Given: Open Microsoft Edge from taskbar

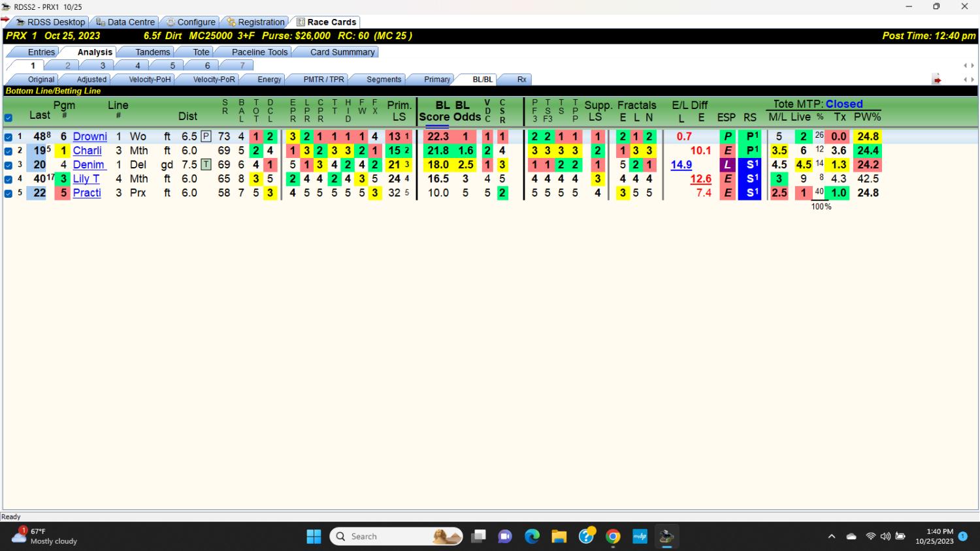Looking at the screenshot, I should click(x=532, y=537).
